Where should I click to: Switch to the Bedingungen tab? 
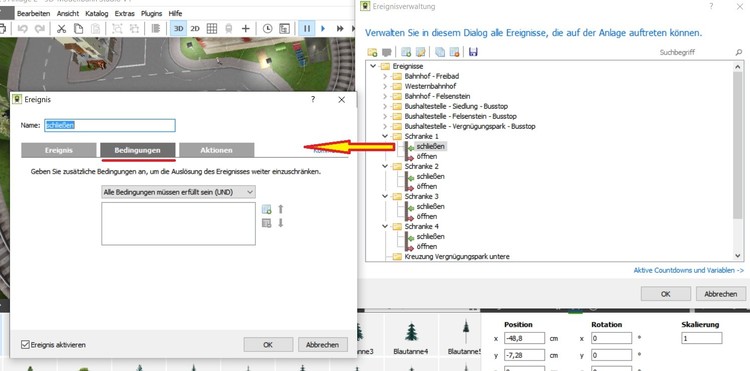pyautogui.click(x=138, y=150)
